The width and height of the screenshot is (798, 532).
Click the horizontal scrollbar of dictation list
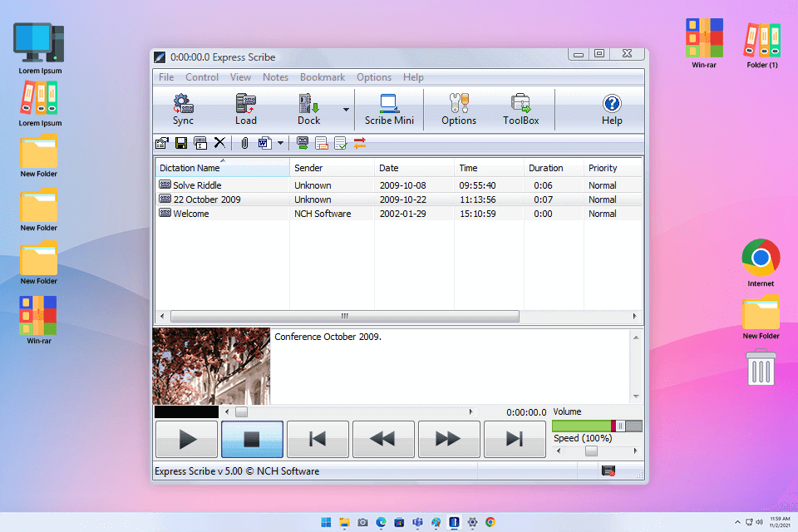344,316
